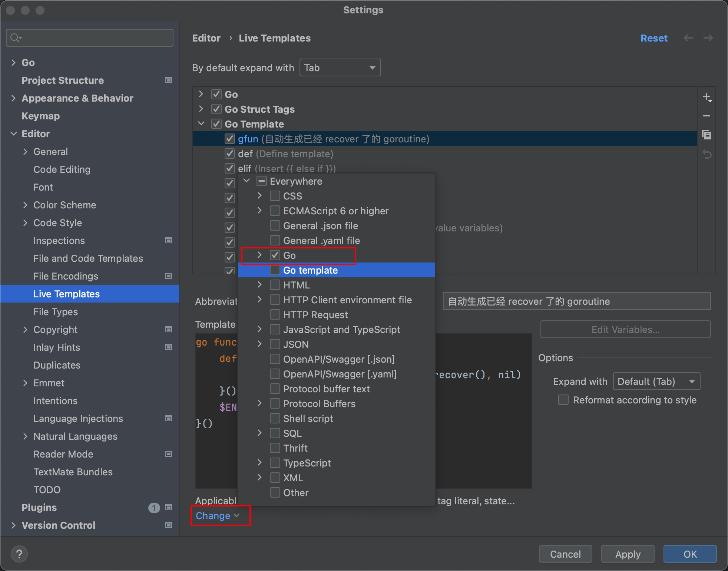Click the remove template minus icon
The width and height of the screenshot is (728, 571).
pyautogui.click(x=707, y=116)
